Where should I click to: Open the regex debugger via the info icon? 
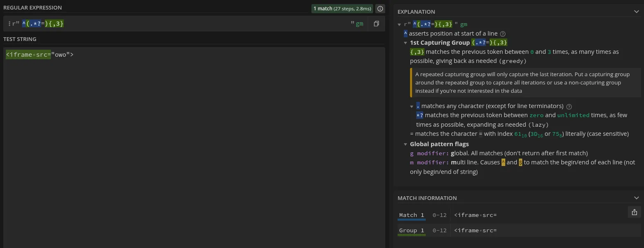[x=380, y=8]
